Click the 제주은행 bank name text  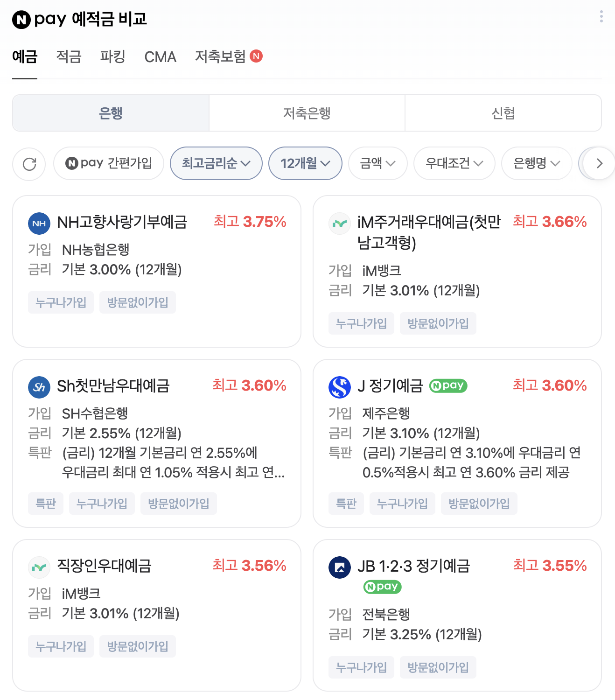click(386, 413)
